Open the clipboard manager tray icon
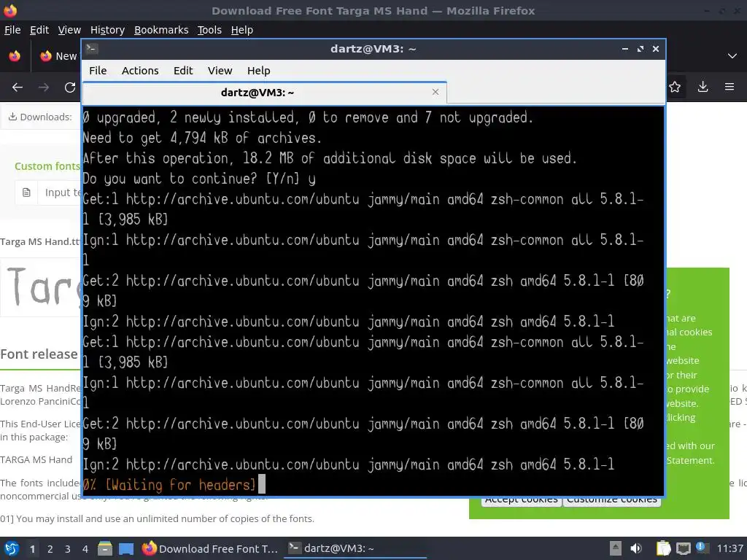The image size is (747, 560). [664, 548]
